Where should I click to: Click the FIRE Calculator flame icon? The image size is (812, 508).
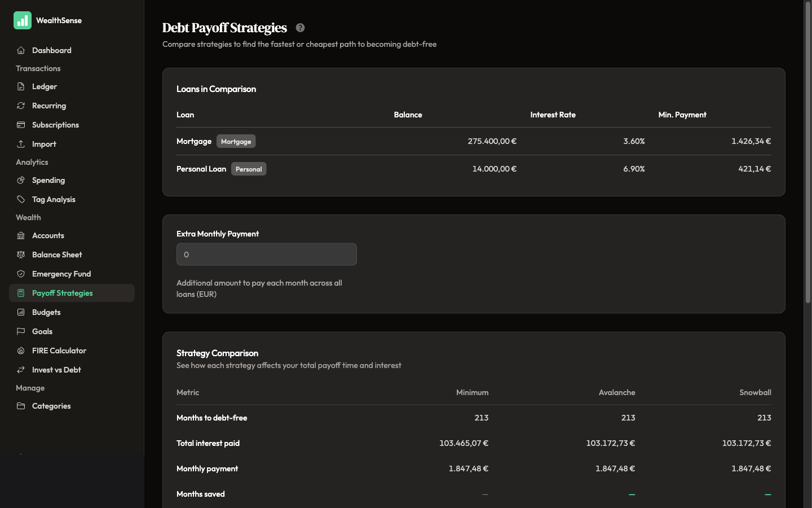click(x=21, y=351)
